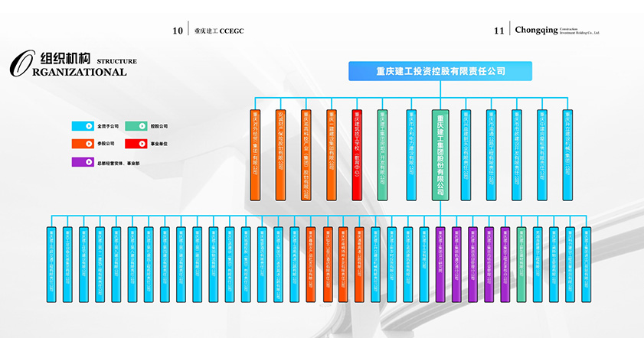Viewport: 644px width, 338px height.
Task: Select the 重庆市水利电力建设有限公司 box
Action: coord(411,155)
